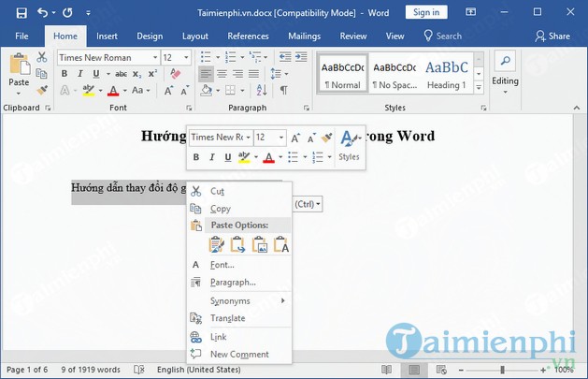This screenshot has height=379, width=588.
Task: Choose Paragraph... from the context menu
Action: click(240, 283)
